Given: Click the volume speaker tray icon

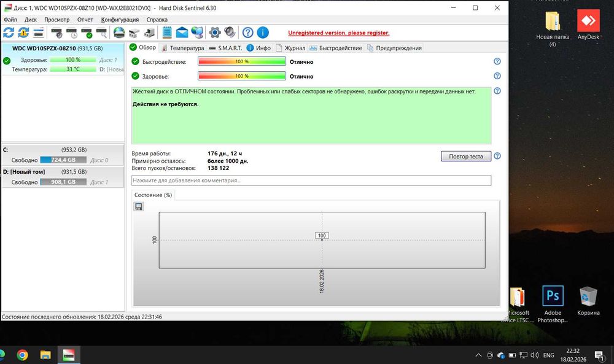Looking at the screenshot, I should pos(535,355).
